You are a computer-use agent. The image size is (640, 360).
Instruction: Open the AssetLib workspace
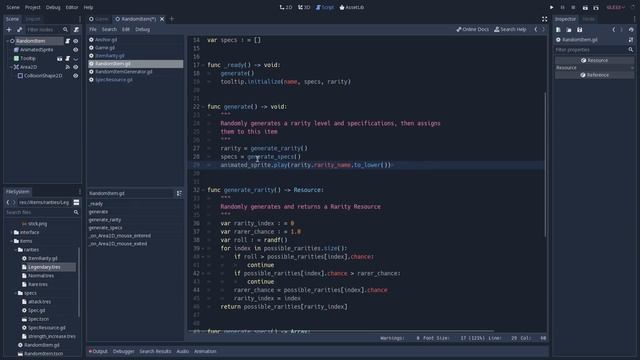tap(351, 7)
